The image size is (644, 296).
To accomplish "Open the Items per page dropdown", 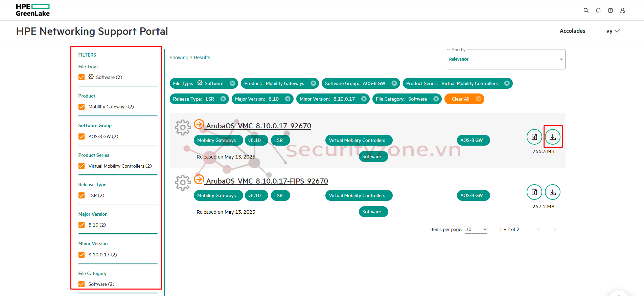I will click(x=476, y=229).
